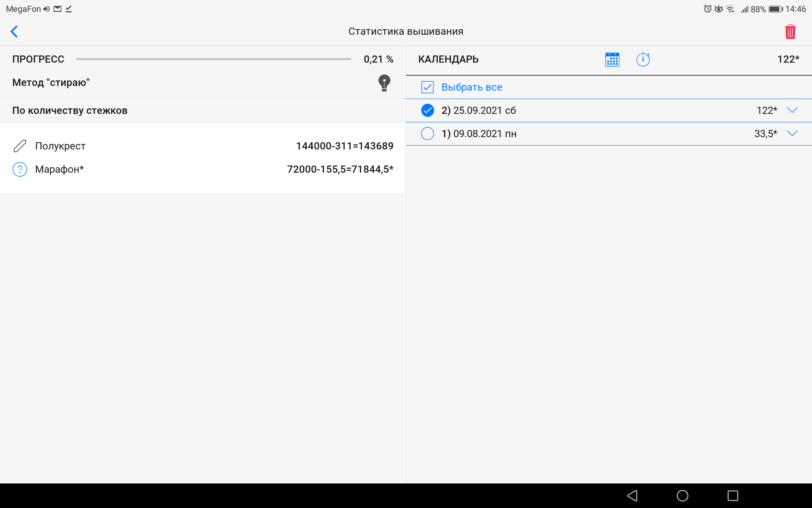Tap the question mark icon by Марафон
Screen dimensions: 812x508
point(20,169)
